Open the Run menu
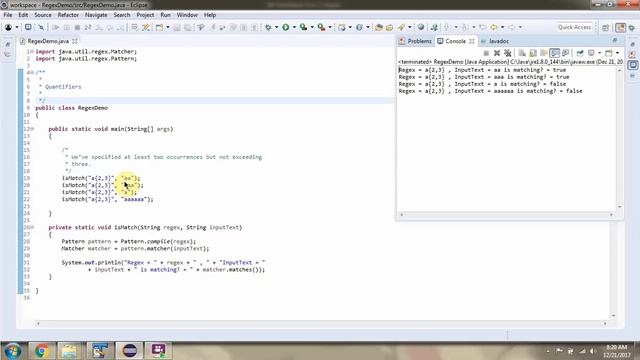This screenshot has height=360, width=640. [165, 15]
